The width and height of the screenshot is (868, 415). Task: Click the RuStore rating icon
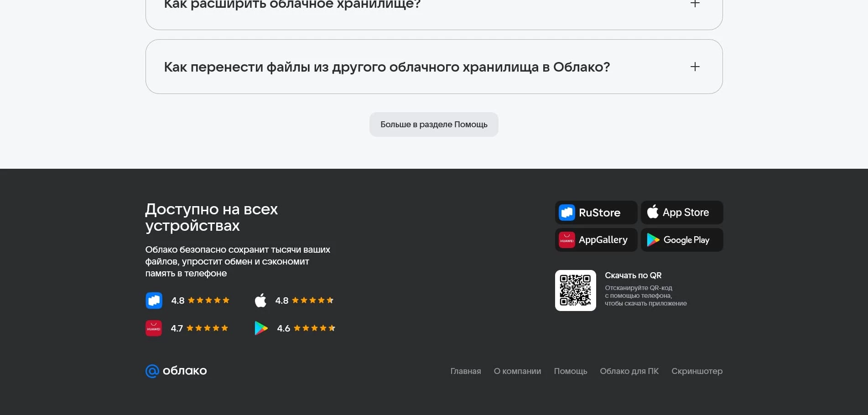pyautogui.click(x=154, y=301)
